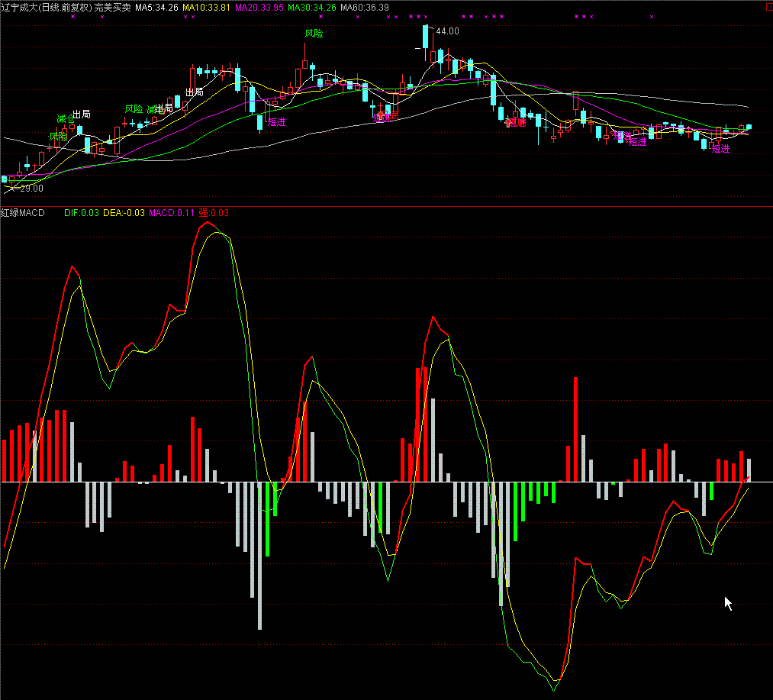The width and height of the screenshot is (773, 700).
Task: Click the leftmost magenta 短进 signal
Action: pyautogui.click(x=276, y=122)
